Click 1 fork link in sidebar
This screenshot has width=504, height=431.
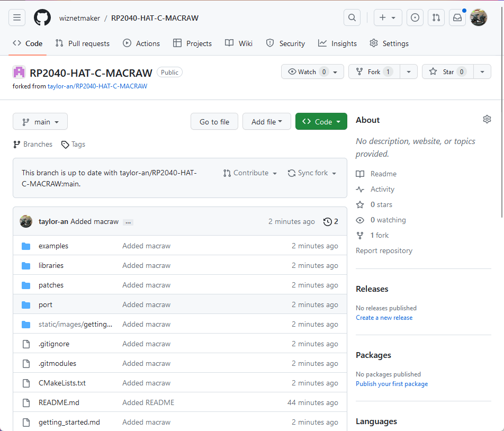pyautogui.click(x=372, y=236)
